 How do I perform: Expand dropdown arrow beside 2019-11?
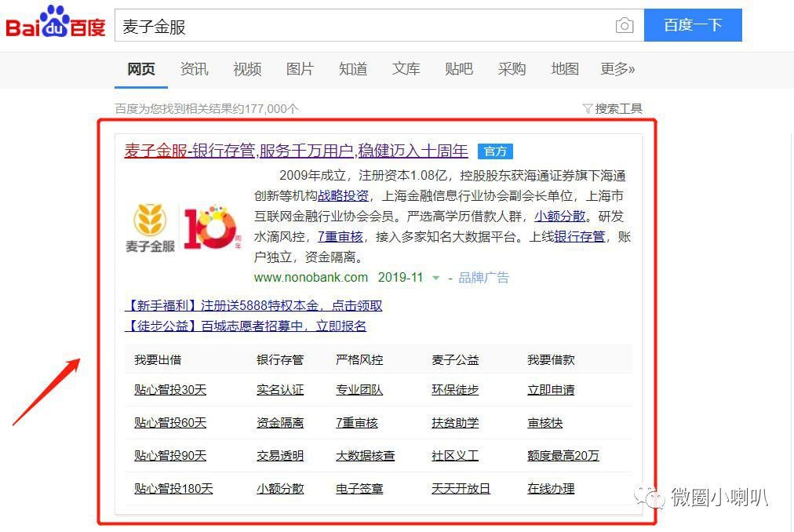(435, 278)
